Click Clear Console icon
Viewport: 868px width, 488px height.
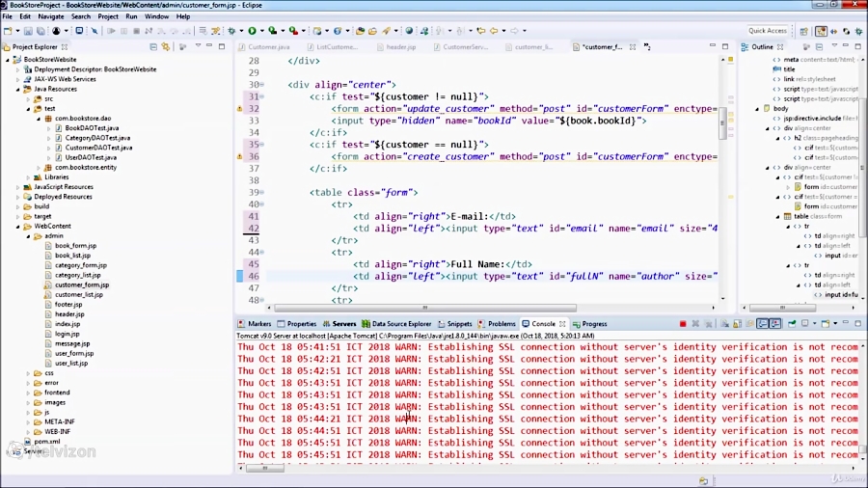(x=724, y=324)
